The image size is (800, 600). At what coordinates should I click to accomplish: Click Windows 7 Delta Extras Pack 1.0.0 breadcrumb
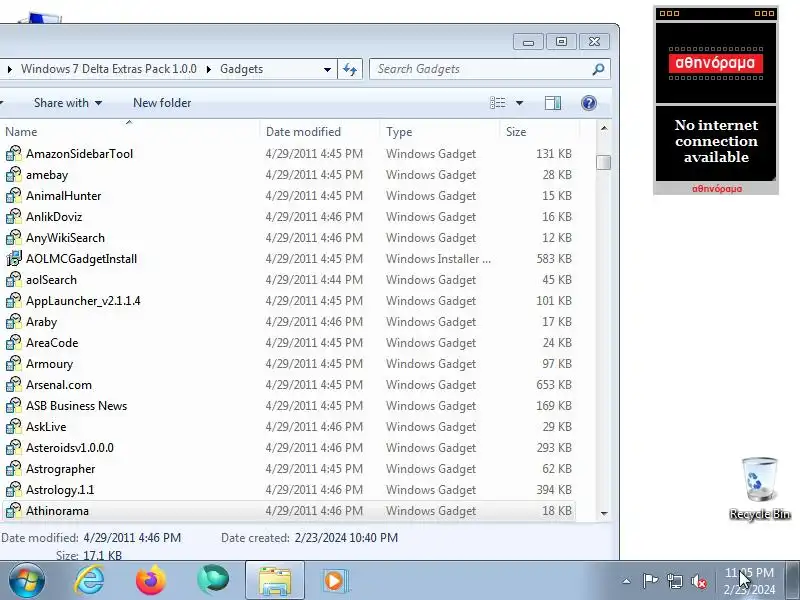click(109, 69)
